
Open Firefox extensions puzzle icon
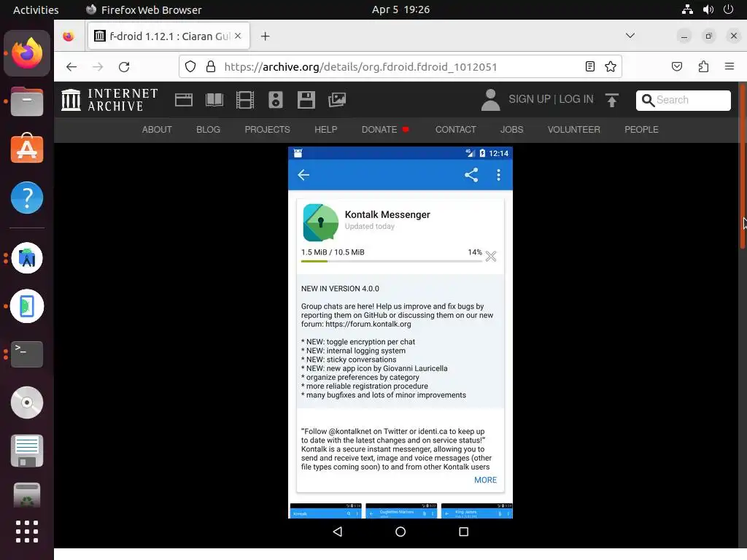703,66
